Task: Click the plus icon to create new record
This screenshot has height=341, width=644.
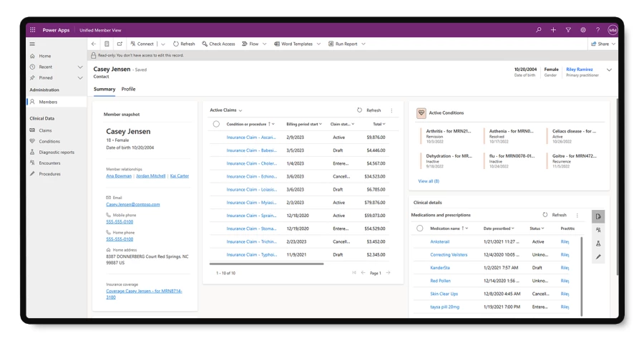Action: click(x=553, y=30)
